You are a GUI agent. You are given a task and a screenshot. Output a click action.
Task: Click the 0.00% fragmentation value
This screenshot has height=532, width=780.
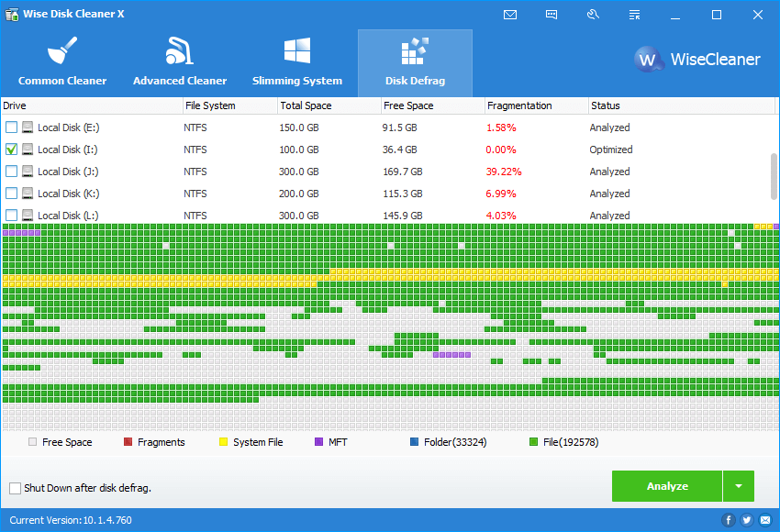tap(501, 150)
